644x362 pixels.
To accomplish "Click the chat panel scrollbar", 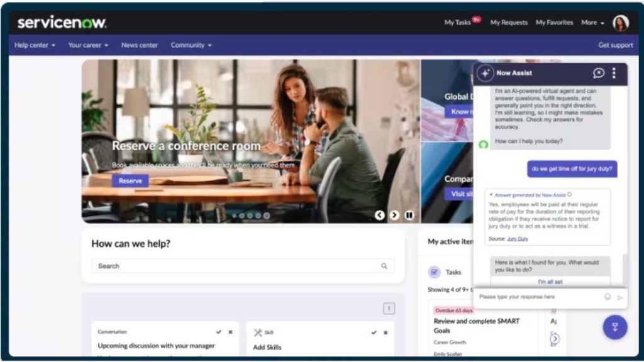I will pos(626,269).
